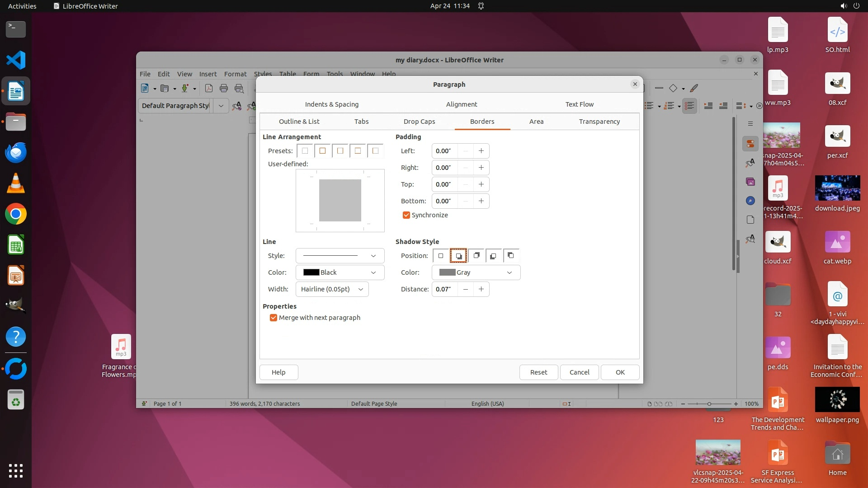The width and height of the screenshot is (868, 488).
Task: Uncheck the Synchronize padding checkbox
Action: [406, 215]
